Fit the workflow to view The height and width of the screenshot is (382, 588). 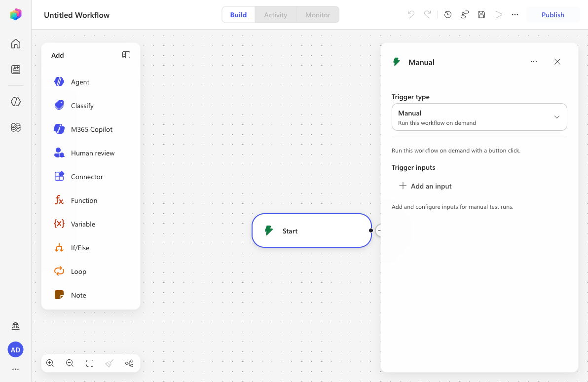click(90, 363)
